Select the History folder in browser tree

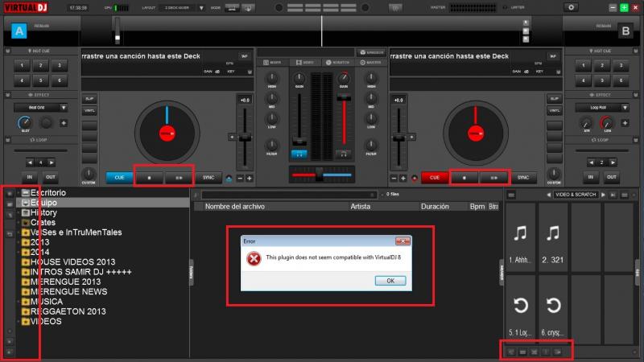43,212
